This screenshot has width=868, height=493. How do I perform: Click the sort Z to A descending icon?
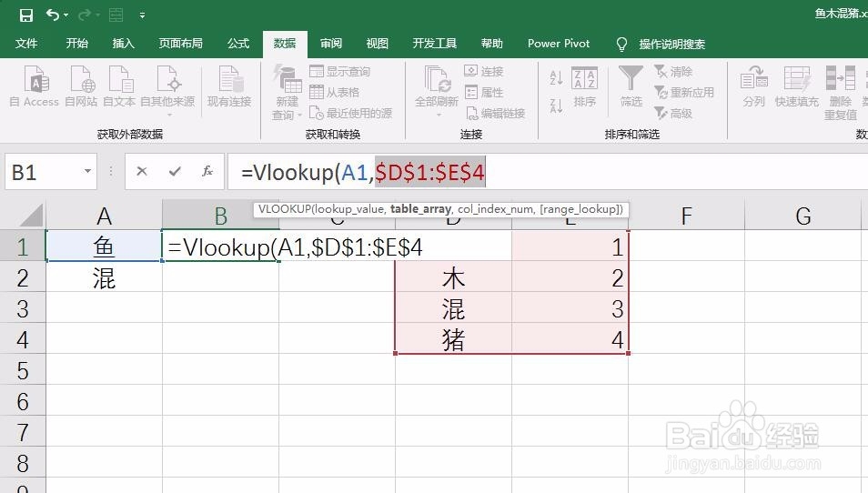[556, 106]
